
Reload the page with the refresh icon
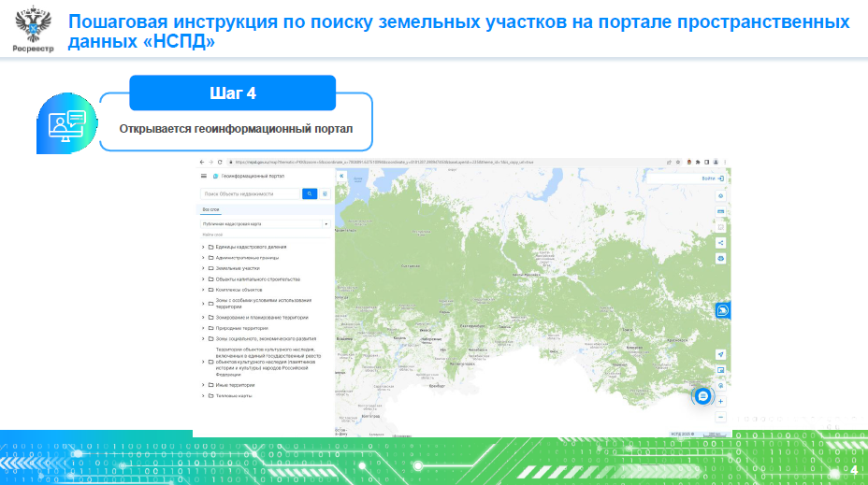click(x=220, y=162)
